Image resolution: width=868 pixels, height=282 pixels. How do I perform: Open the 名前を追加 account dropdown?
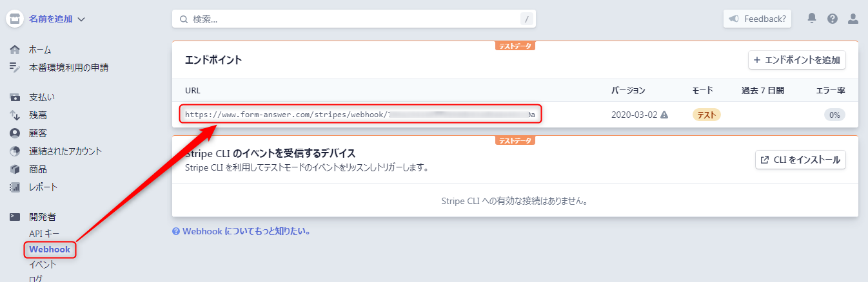57,19
